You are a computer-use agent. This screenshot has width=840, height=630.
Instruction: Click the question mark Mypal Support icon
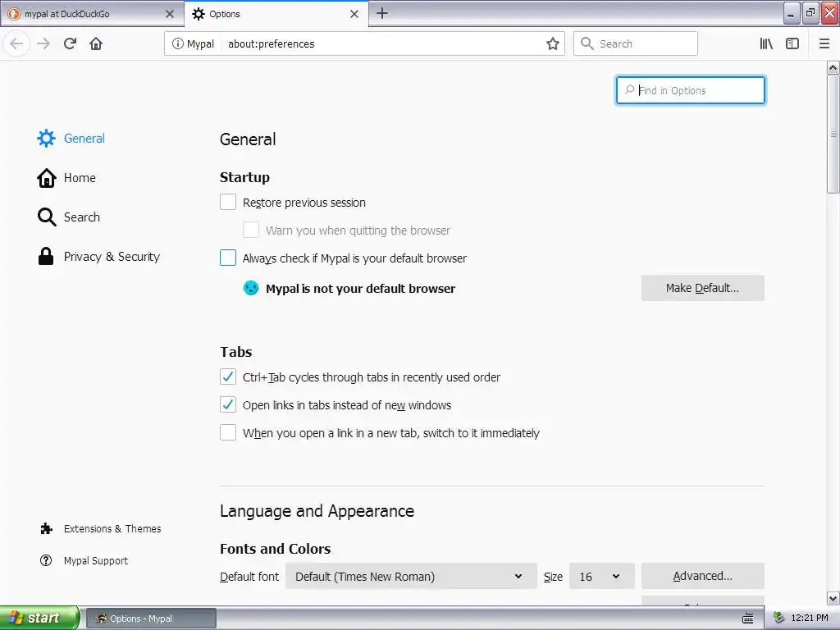tap(46, 560)
